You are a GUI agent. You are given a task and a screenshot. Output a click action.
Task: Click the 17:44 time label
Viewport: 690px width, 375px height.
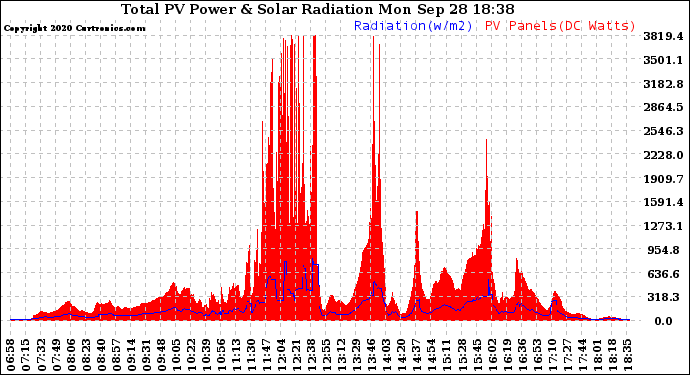point(582,355)
